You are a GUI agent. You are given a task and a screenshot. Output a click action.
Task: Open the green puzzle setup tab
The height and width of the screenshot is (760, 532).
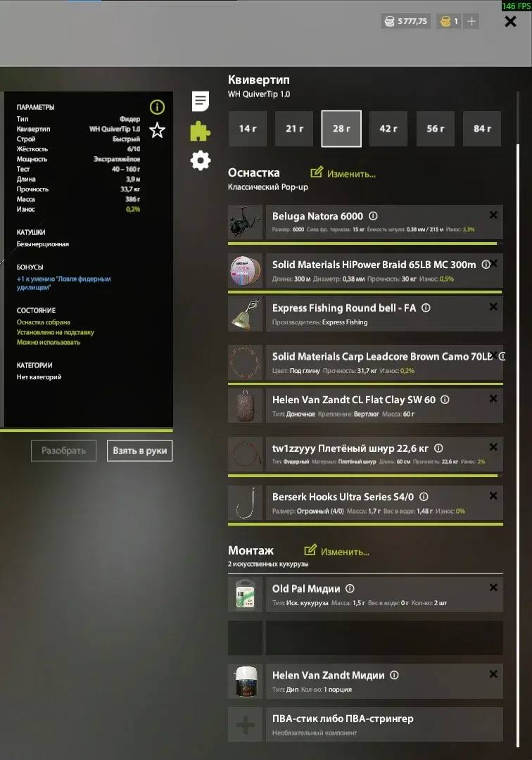point(200,131)
